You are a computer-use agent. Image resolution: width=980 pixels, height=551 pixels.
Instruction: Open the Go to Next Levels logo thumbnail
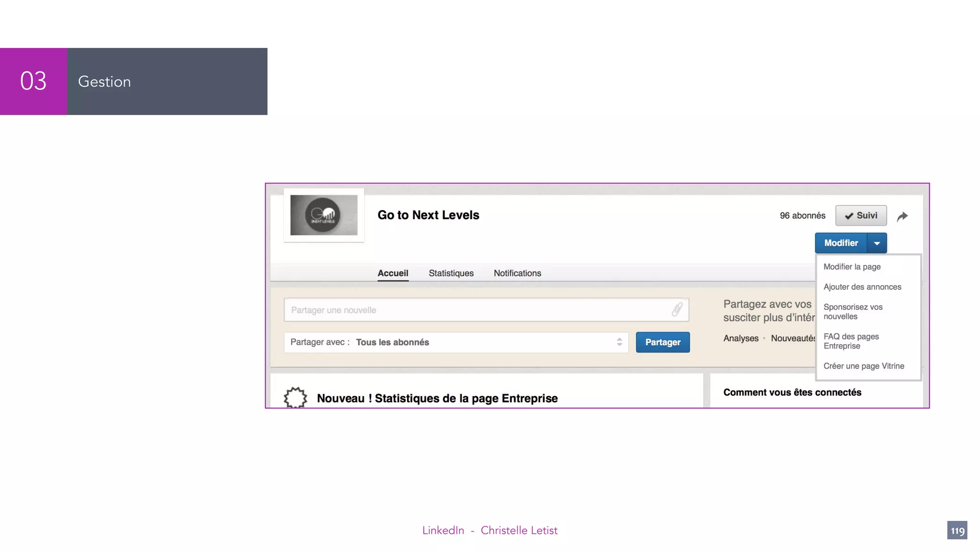pos(324,215)
